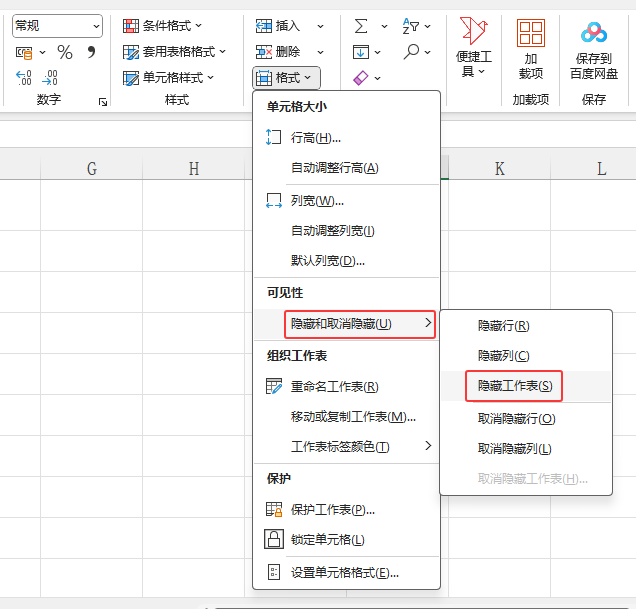Click the 加载项 add-ins icon
Viewport: 636px width, 609px height.
click(531, 33)
